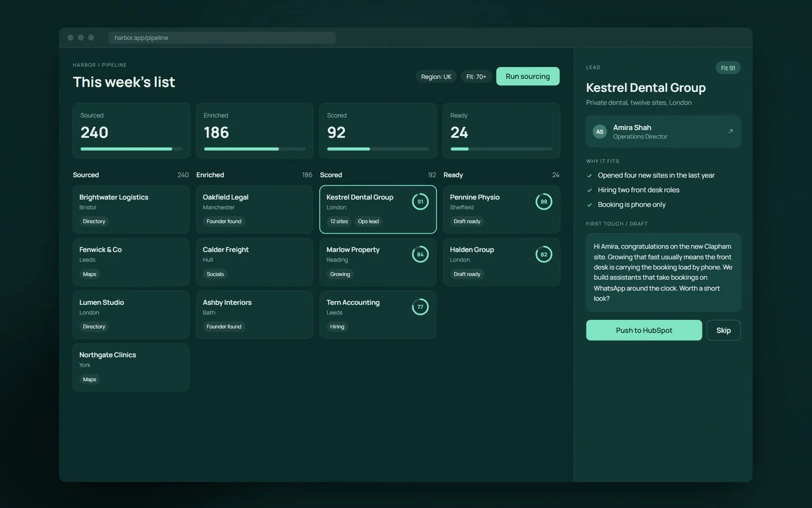The height and width of the screenshot is (508, 812).
Task: Select the Scored 92 summary card
Action: tap(378, 131)
